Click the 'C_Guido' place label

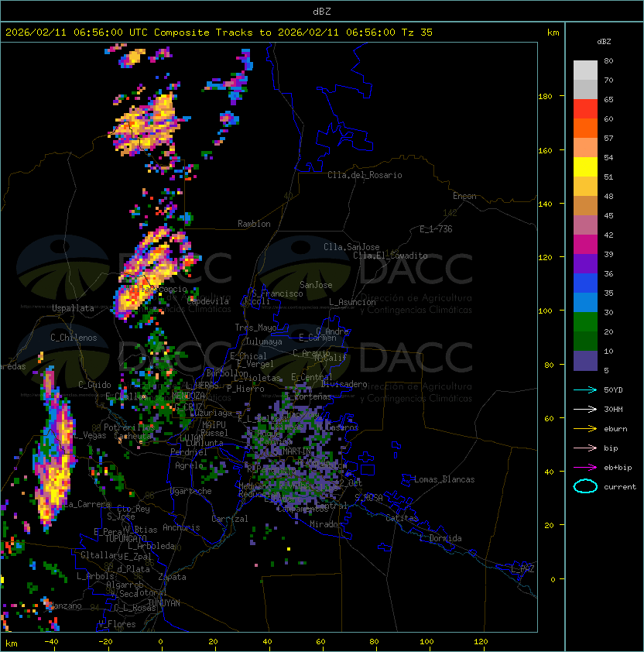[x=94, y=385]
